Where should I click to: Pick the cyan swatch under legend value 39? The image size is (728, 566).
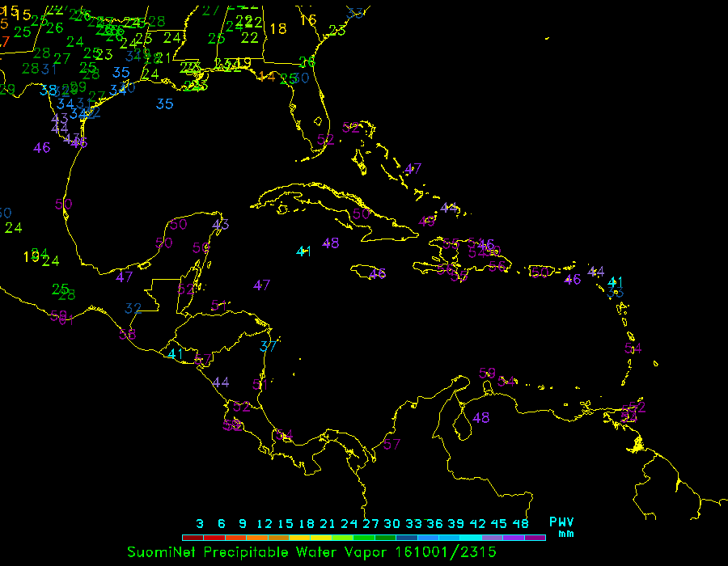point(449,537)
